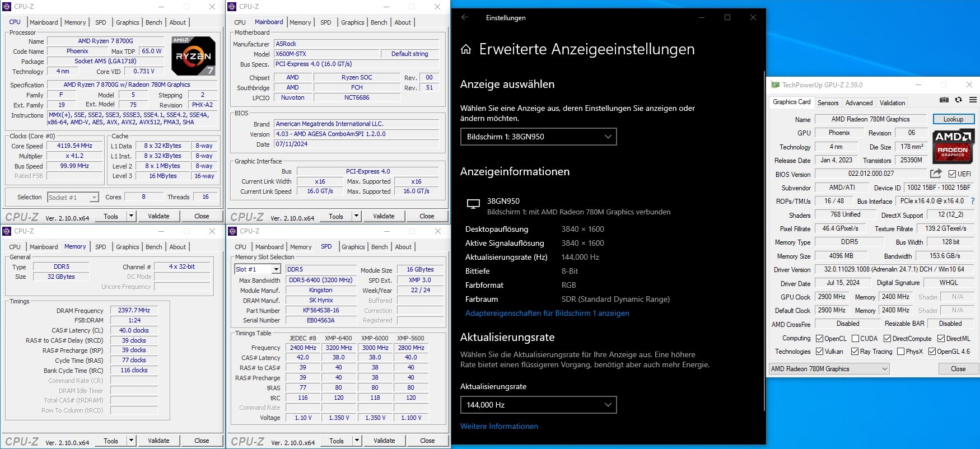Click the Default string field in CPU-Z Mainboard
The image size is (980, 449).
[x=409, y=54]
